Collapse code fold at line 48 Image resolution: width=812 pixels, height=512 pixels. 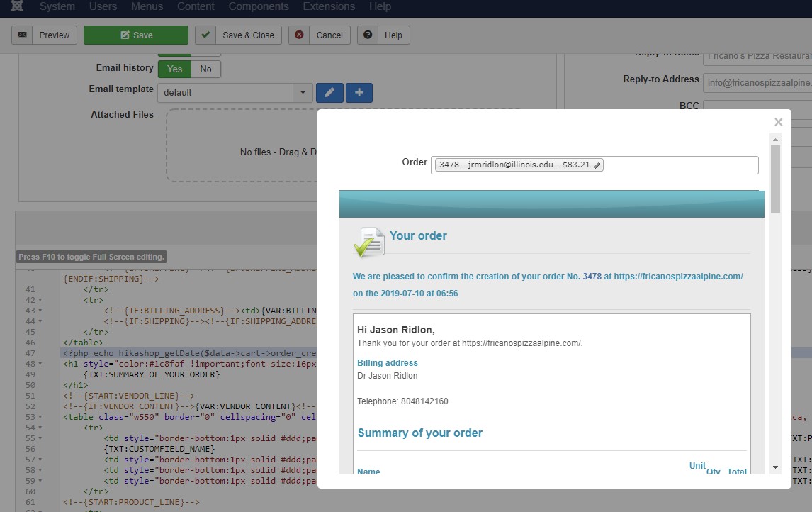click(40, 364)
